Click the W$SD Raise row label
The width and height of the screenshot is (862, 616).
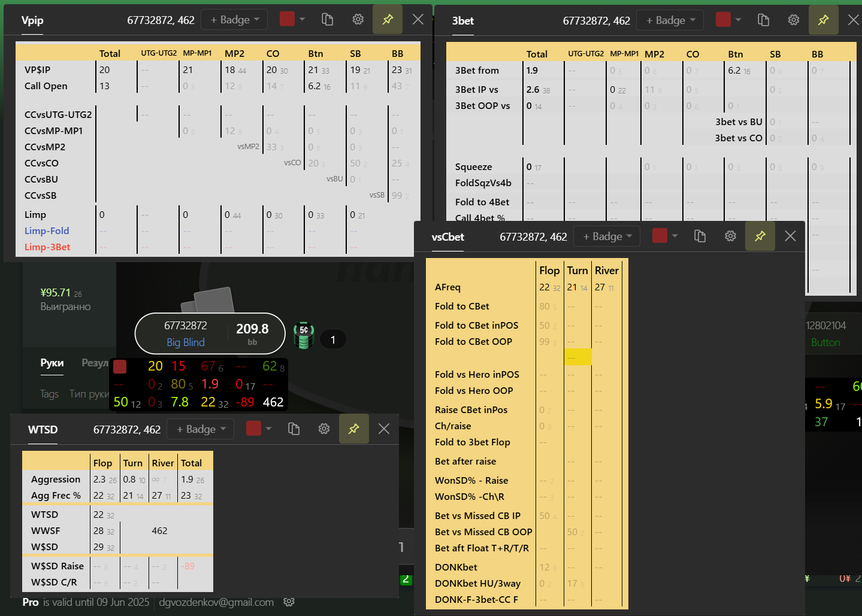click(x=58, y=566)
